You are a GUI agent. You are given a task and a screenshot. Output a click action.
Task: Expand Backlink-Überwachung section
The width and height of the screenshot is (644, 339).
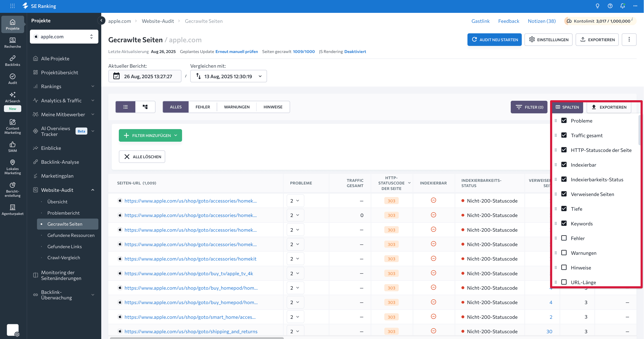point(93,295)
